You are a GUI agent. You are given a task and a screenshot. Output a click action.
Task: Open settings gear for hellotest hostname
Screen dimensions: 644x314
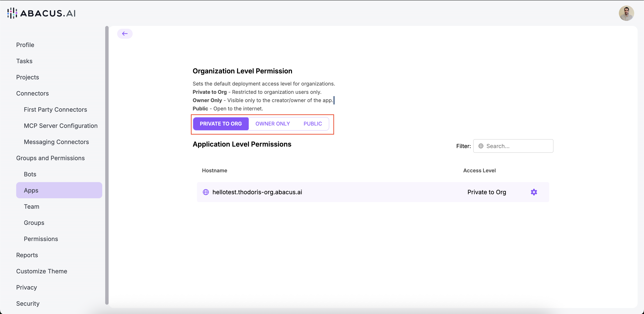[534, 192]
